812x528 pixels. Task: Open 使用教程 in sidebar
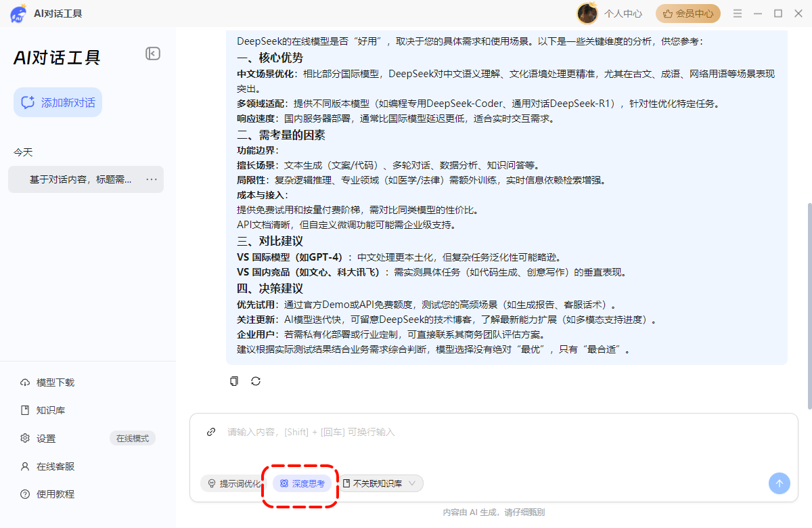47,494
